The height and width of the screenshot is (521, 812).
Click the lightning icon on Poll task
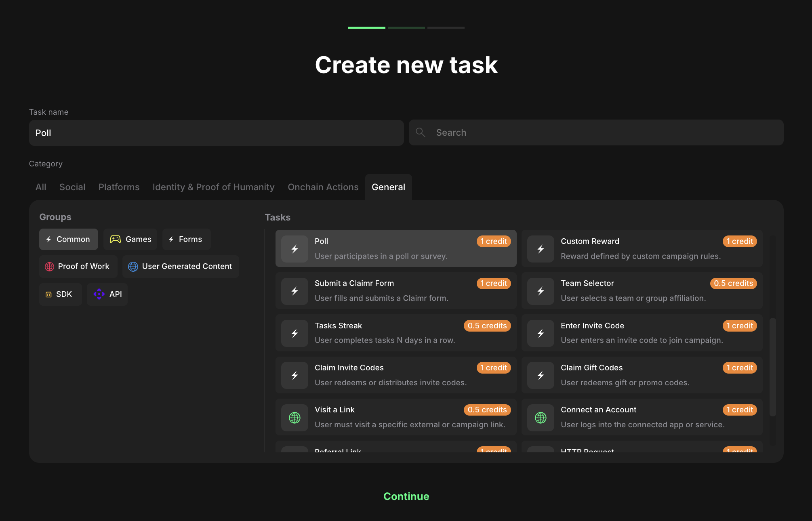tap(295, 249)
